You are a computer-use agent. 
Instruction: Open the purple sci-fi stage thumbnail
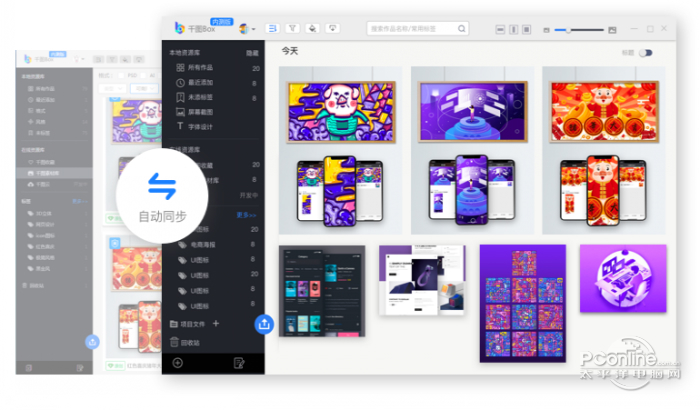point(472,151)
